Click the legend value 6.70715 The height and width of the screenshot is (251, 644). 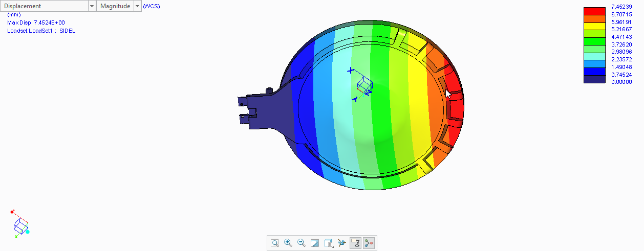[621, 14]
